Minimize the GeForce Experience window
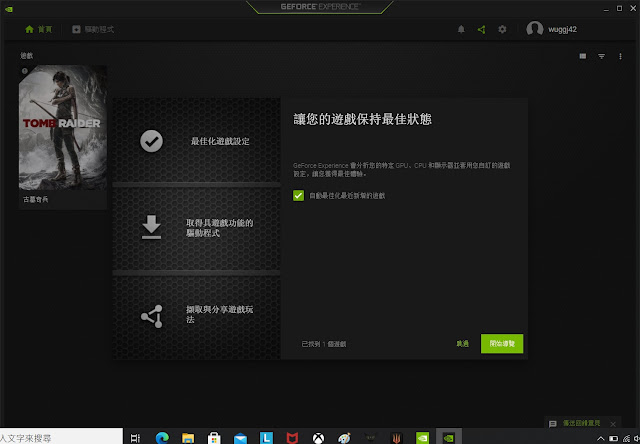Image resolution: width=640 pixels, height=444 pixels. pyautogui.click(x=607, y=8)
